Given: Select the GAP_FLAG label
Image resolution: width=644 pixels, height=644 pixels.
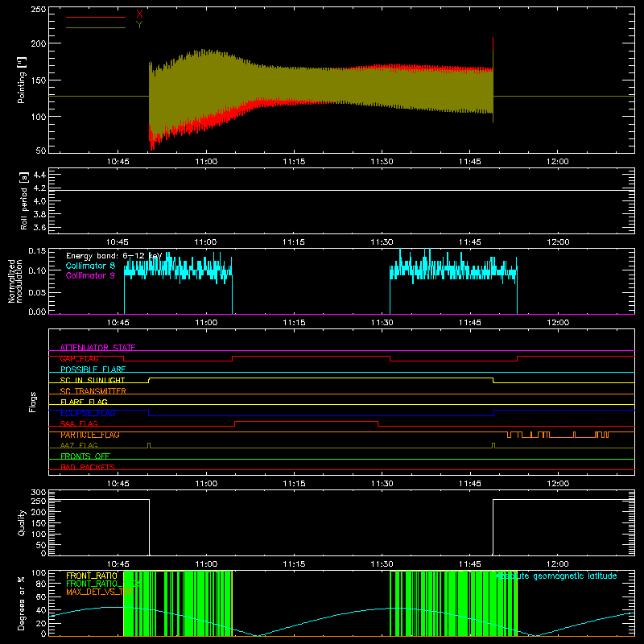Looking at the screenshot, I should click(x=79, y=358).
